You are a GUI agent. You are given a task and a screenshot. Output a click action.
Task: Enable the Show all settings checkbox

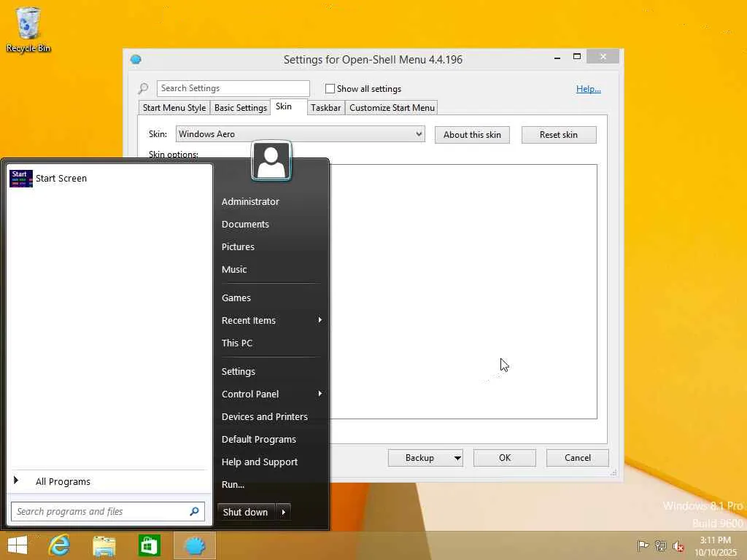330,88
